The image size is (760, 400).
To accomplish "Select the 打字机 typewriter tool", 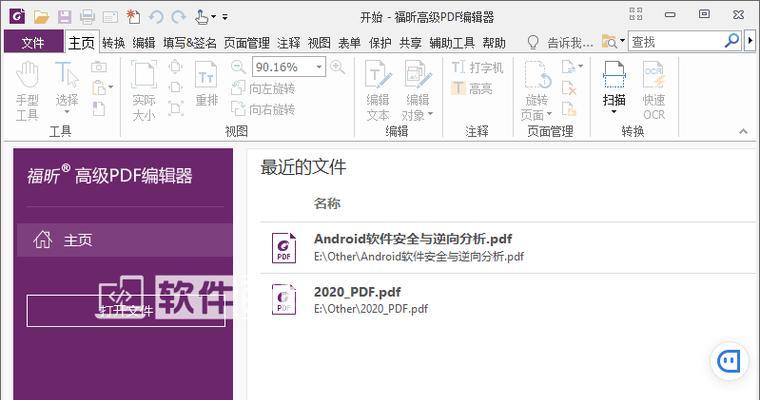I will [477, 67].
